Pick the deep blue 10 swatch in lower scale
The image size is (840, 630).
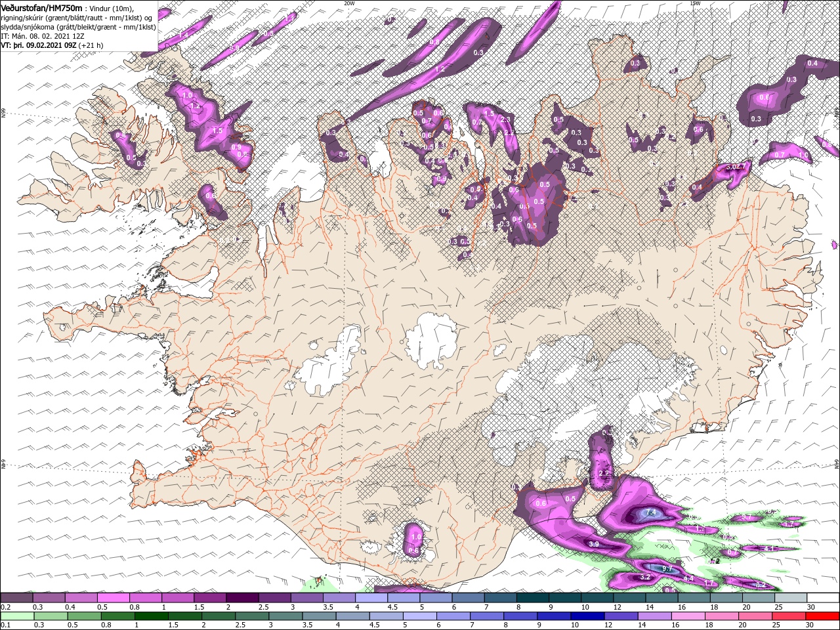coord(587,616)
